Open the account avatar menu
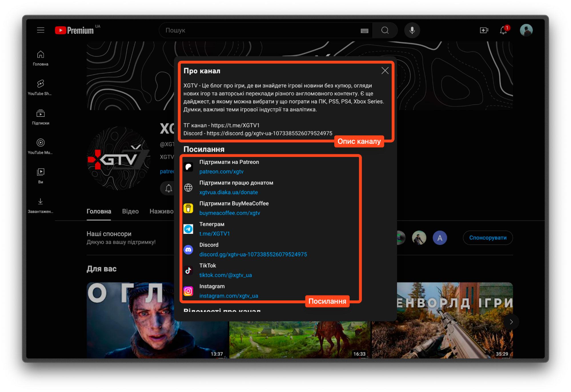This screenshot has width=571, height=392. 526,30
